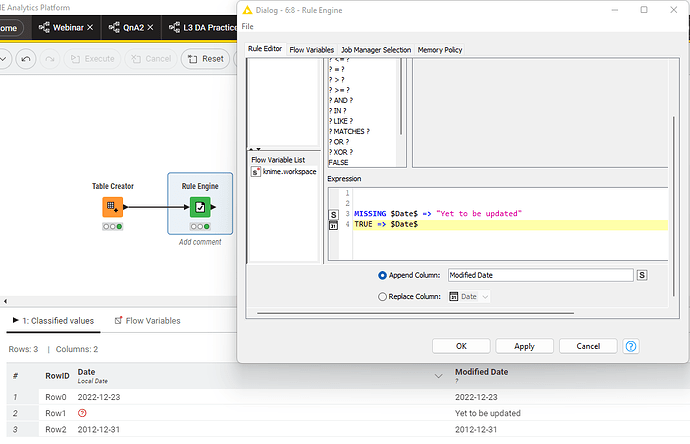Click the Table Creator node icon
Image resolution: width=690 pixels, height=444 pixels.
pos(112,207)
